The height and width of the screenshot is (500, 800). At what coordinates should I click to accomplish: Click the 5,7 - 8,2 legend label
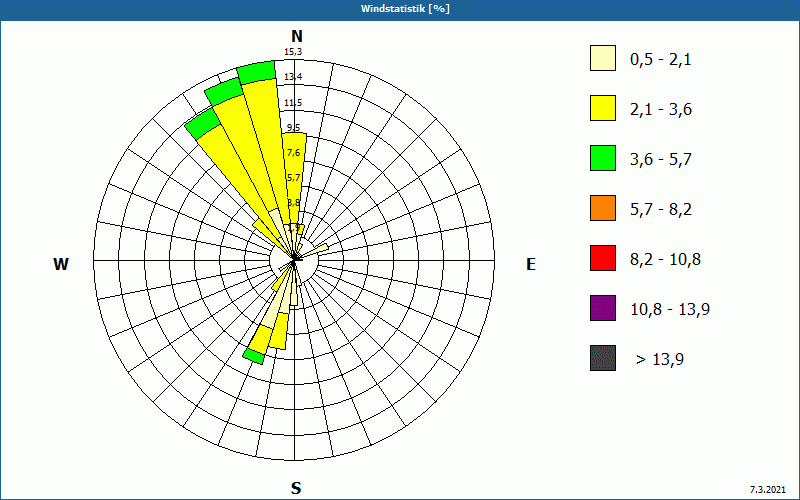(661, 210)
